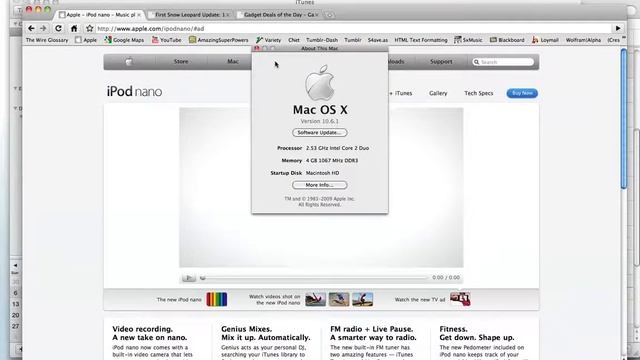The width and height of the screenshot is (640, 360).
Task: Click the Software Update button
Action: click(x=320, y=133)
